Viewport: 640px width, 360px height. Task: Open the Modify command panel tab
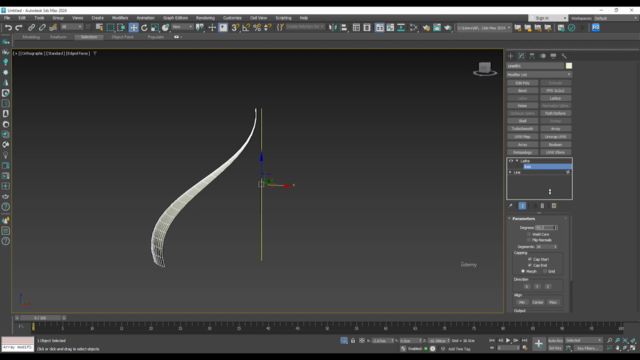521,56
